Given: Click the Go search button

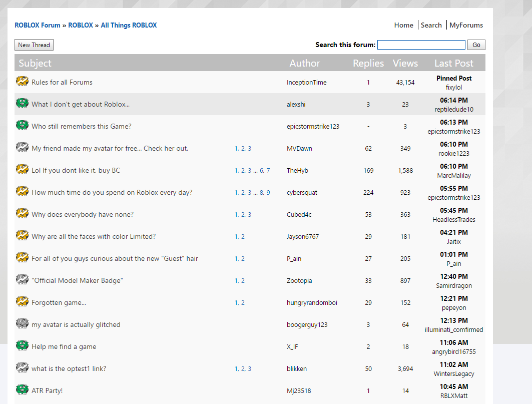Looking at the screenshot, I should (x=476, y=45).
